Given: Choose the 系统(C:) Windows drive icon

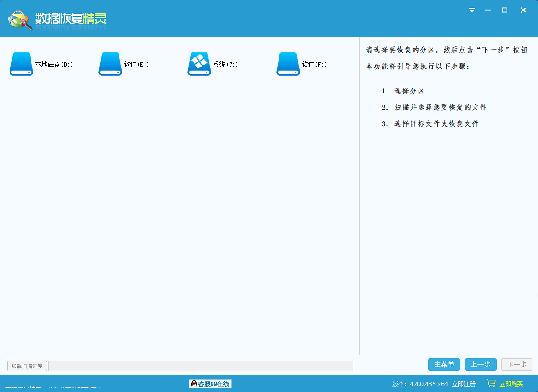Looking at the screenshot, I should point(199,64).
